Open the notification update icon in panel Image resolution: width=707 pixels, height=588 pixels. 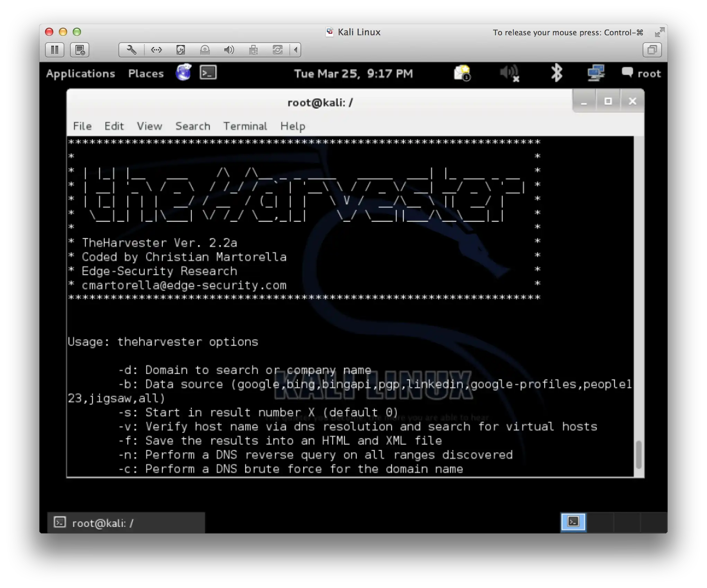point(462,73)
